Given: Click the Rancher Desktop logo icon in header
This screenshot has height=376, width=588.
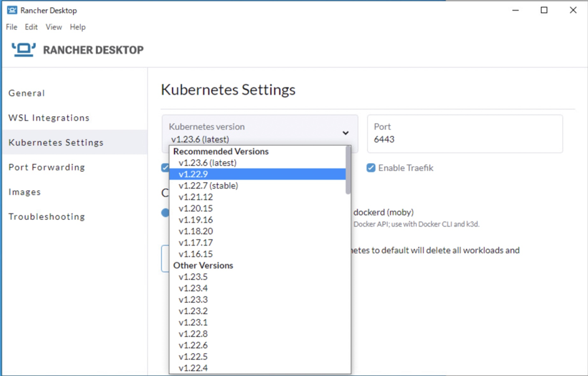Looking at the screenshot, I should pyautogui.click(x=24, y=50).
